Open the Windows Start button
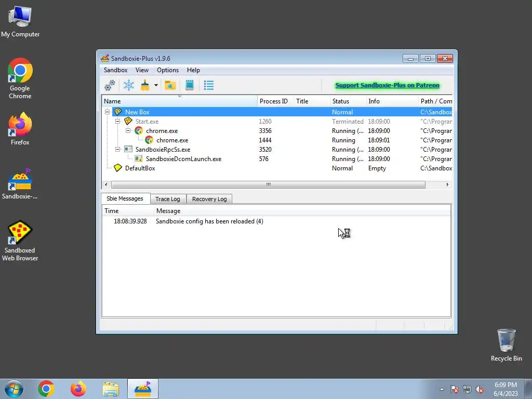The width and height of the screenshot is (532, 399). [14, 389]
